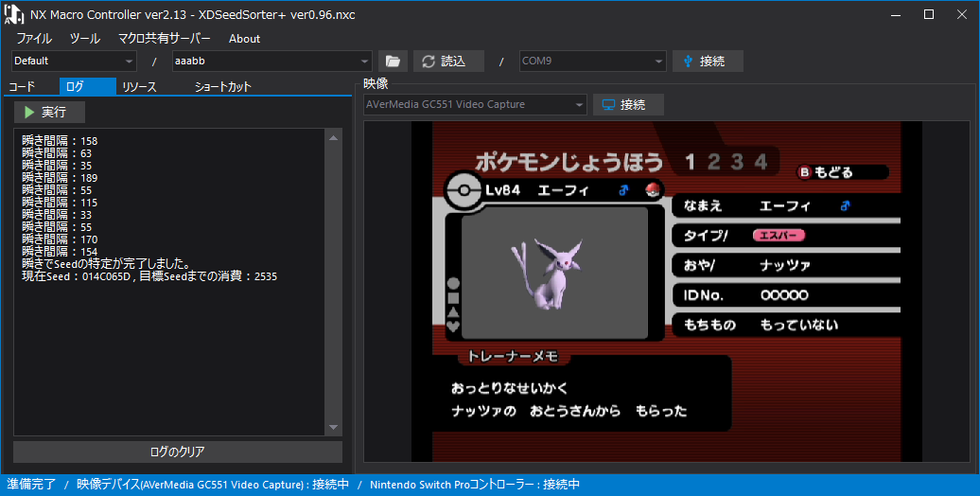The height and width of the screenshot is (496, 980).
Task: Click page number 2 in ポケモンじょうほう header
Action: pos(714,163)
